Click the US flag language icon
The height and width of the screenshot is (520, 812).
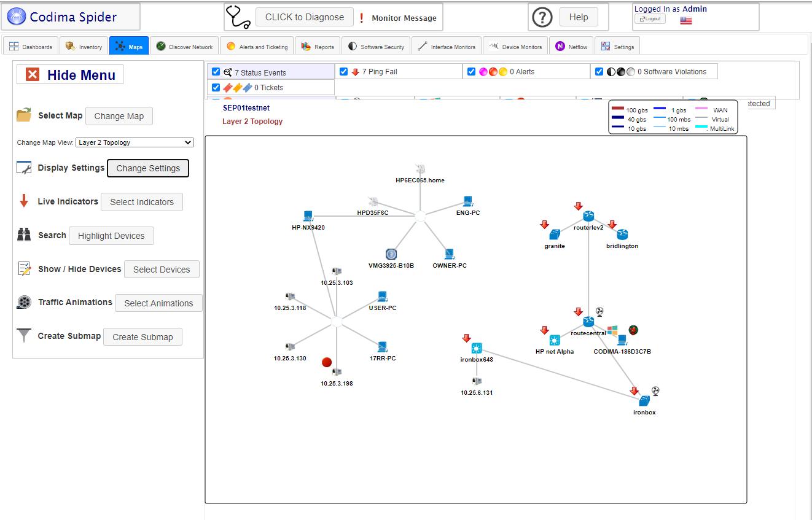pos(686,20)
